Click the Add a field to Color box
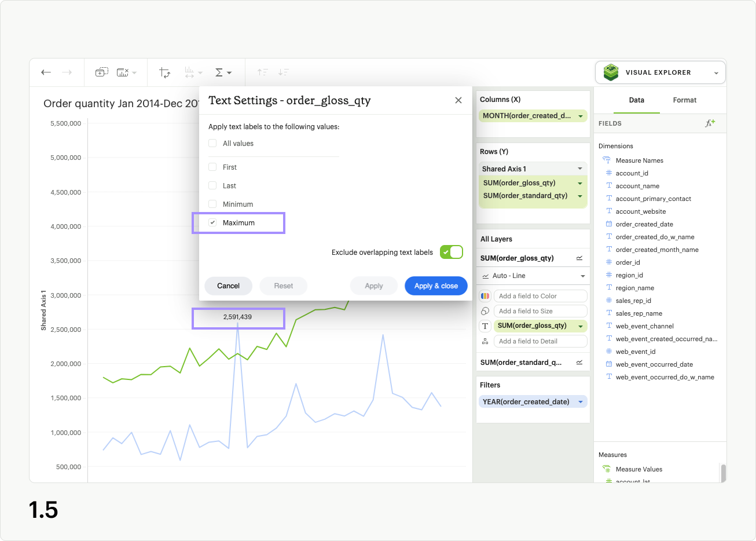Image resolution: width=756 pixels, height=541 pixels. (x=540, y=296)
